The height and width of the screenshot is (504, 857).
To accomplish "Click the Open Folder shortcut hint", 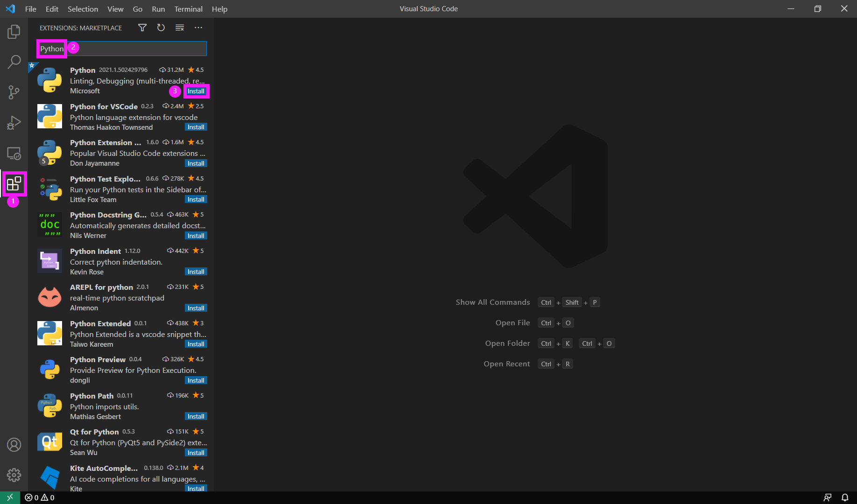I will click(507, 343).
